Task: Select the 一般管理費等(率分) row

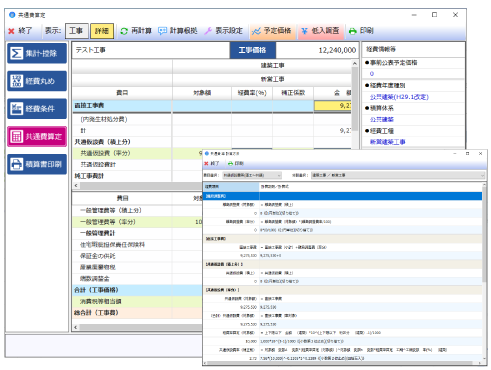Action: tap(138, 222)
